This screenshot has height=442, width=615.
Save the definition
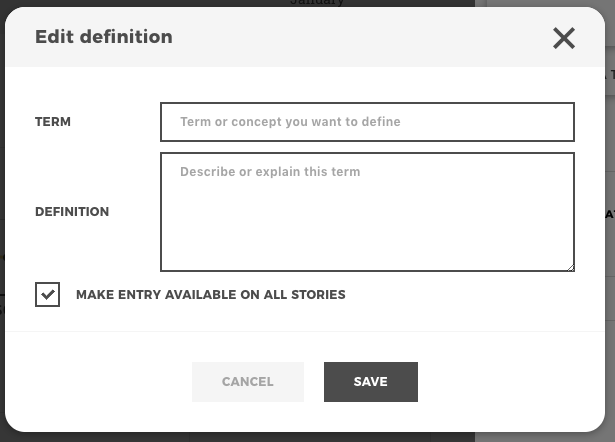coord(370,381)
